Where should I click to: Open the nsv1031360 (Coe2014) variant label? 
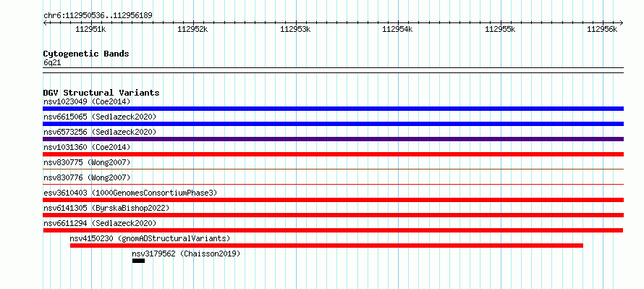click(x=87, y=147)
